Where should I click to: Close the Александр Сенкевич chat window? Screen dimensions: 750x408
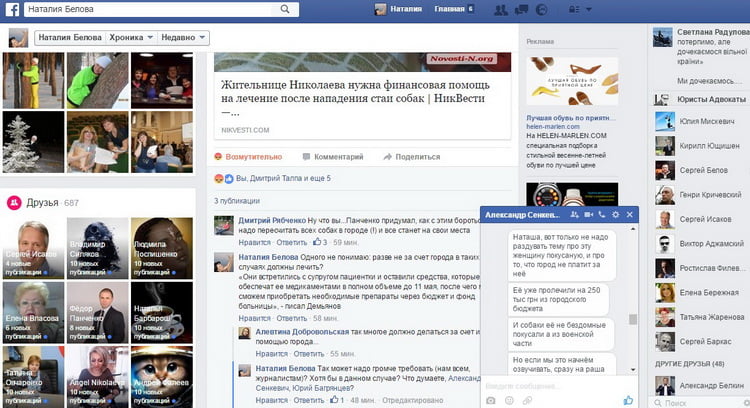630,215
